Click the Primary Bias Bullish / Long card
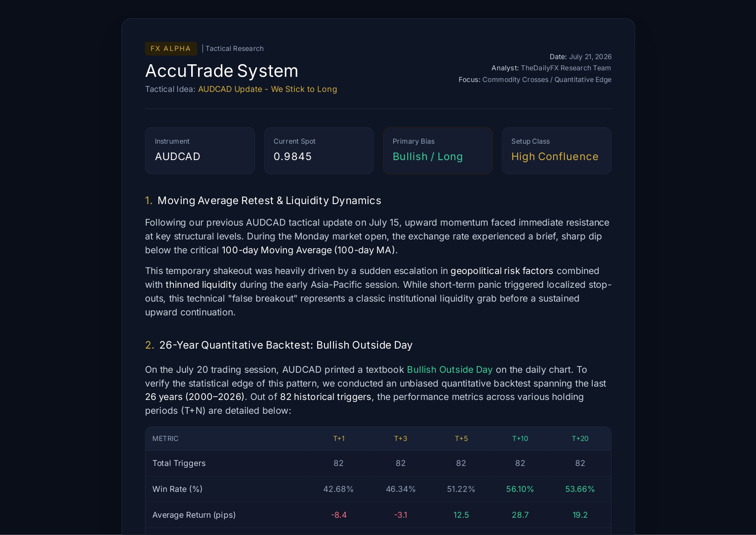 tap(438, 151)
